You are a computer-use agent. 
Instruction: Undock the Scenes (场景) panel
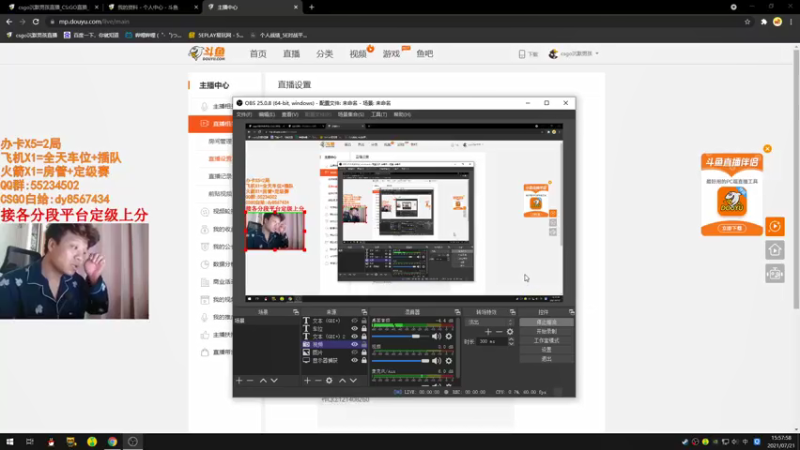click(x=295, y=312)
